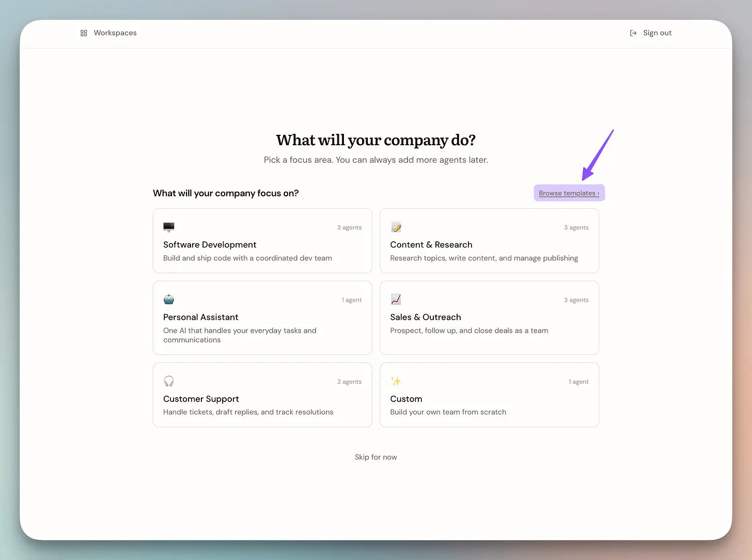The width and height of the screenshot is (752, 560).
Task: Click the Personal Assistant robot icon
Action: click(x=169, y=299)
